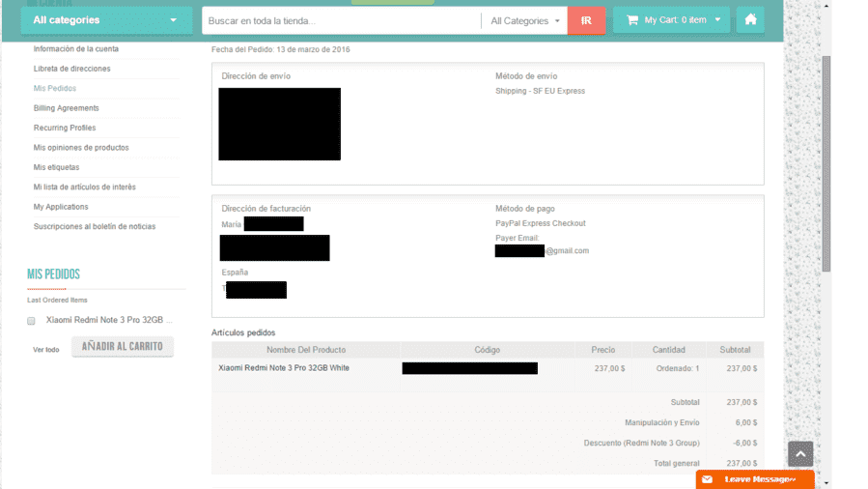Open My Applications
Screen dimensions: 868x489
click(60, 207)
